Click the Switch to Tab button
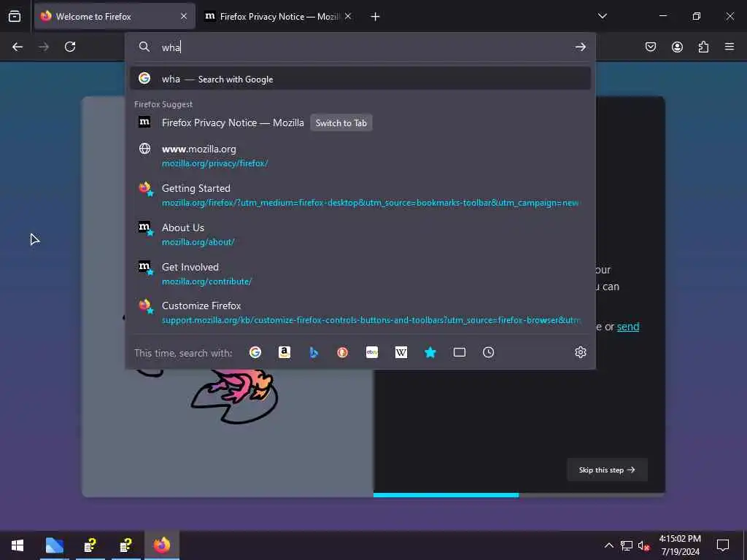Image resolution: width=747 pixels, height=560 pixels. tap(341, 122)
